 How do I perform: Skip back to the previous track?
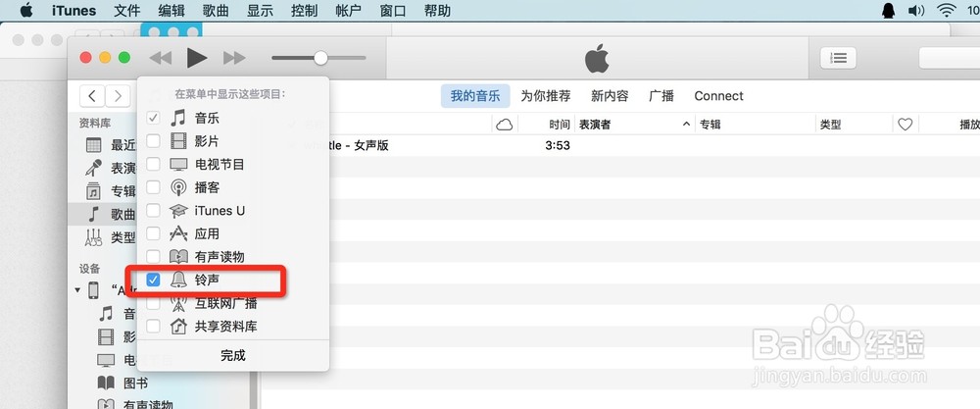click(x=161, y=58)
